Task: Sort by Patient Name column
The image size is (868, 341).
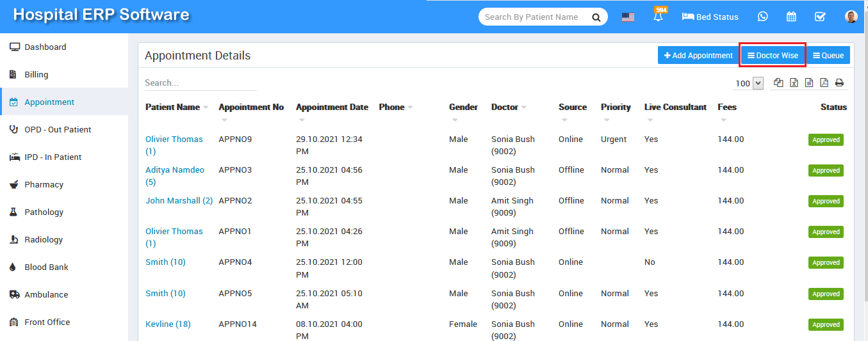Action: (x=177, y=107)
